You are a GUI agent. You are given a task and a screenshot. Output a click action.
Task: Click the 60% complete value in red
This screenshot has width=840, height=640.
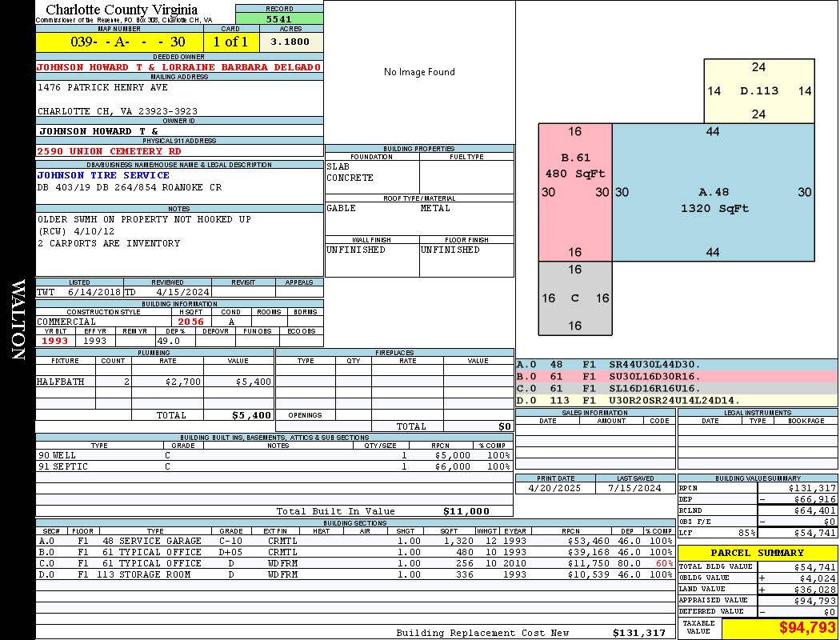(x=663, y=563)
